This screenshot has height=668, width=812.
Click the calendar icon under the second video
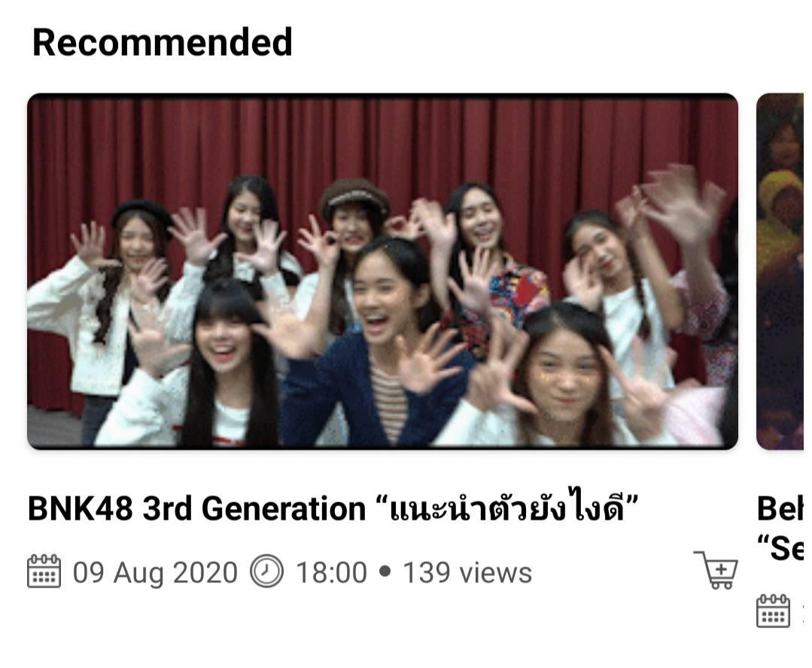point(773,611)
